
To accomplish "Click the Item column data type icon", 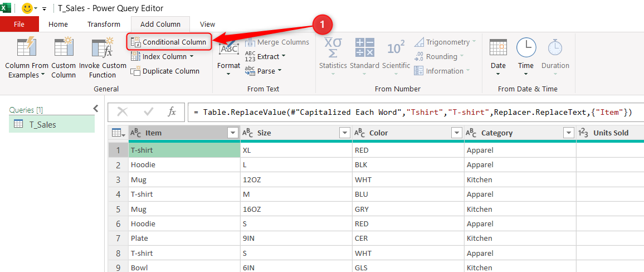I will [x=136, y=133].
